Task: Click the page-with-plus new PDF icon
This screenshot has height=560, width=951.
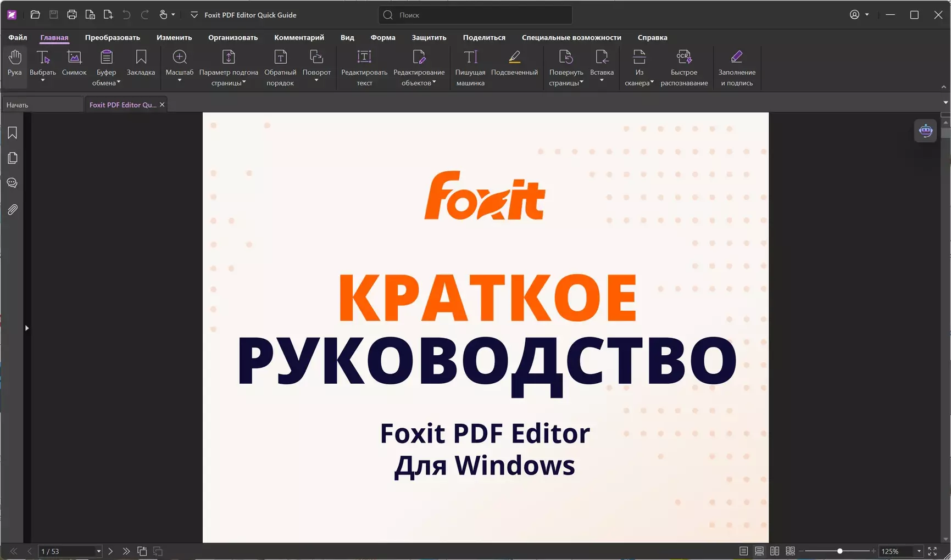Action: pyautogui.click(x=108, y=15)
